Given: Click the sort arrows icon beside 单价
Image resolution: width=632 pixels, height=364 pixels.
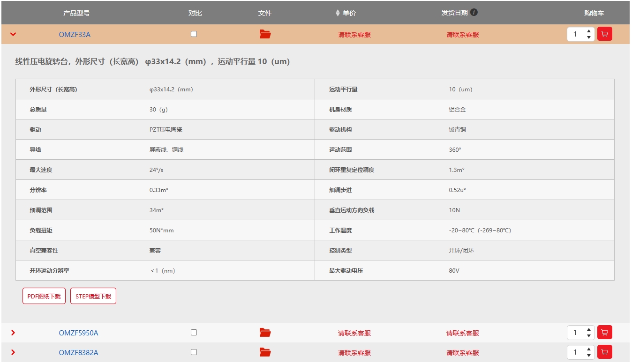Looking at the screenshot, I should click(x=338, y=13).
